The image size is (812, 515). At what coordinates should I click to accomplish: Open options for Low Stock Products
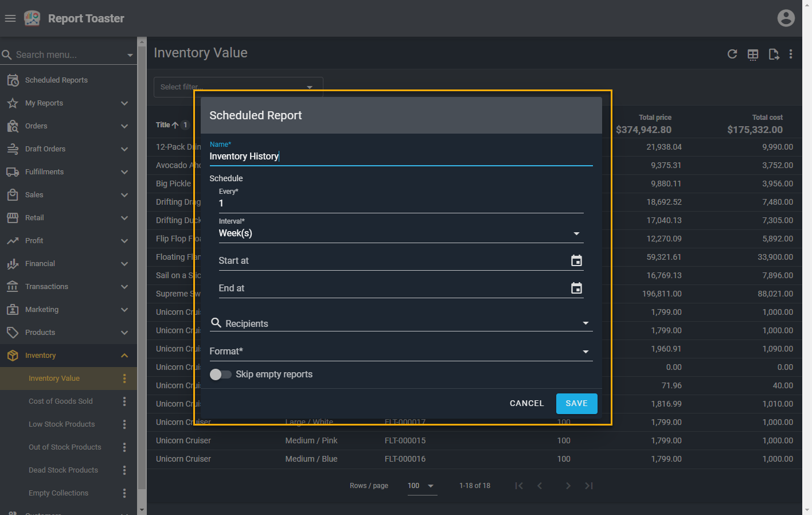click(x=124, y=424)
